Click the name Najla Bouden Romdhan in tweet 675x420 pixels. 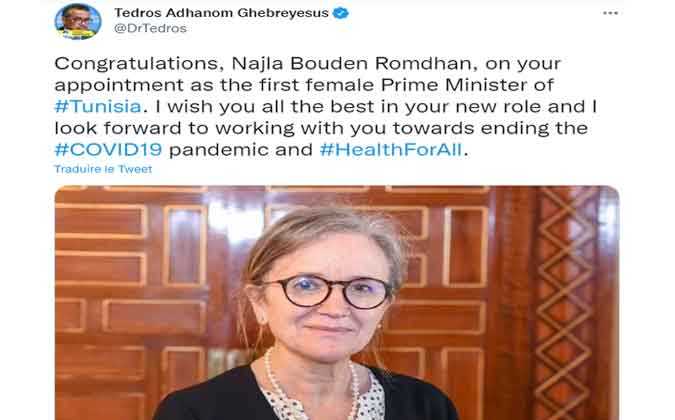coord(352,64)
